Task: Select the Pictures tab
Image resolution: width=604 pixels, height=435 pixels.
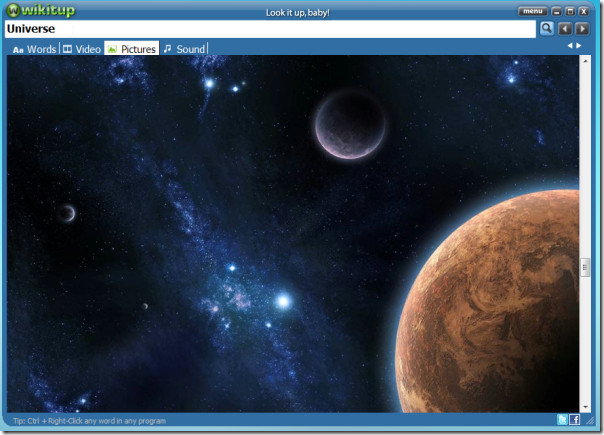Action: pos(132,49)
